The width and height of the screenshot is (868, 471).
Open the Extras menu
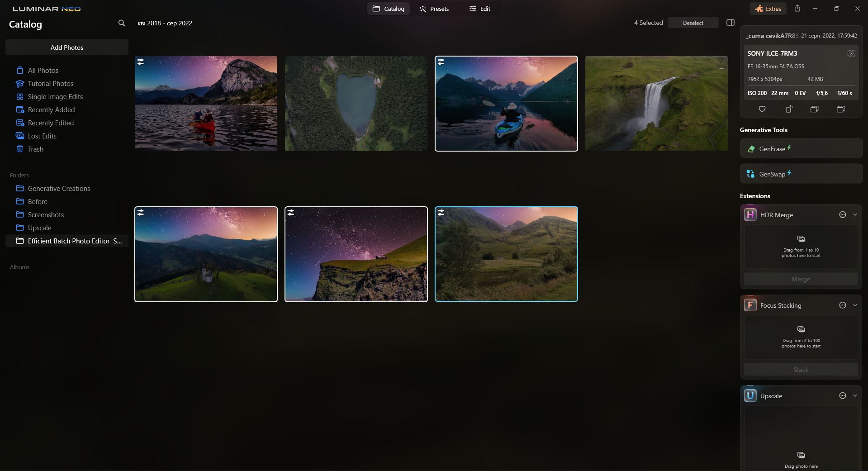[768, 9]
